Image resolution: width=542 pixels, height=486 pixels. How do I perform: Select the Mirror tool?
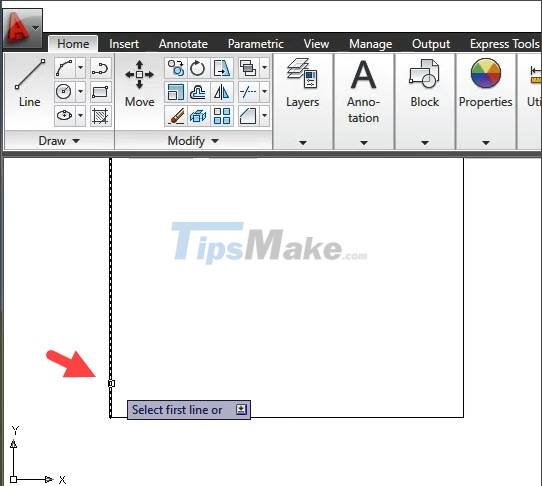tap(222, 92)
